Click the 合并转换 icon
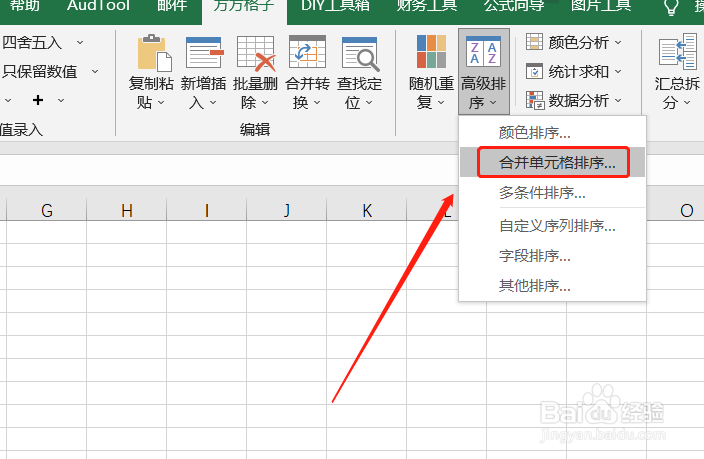This screenshot has width=704, height=459. coord(308,52)
